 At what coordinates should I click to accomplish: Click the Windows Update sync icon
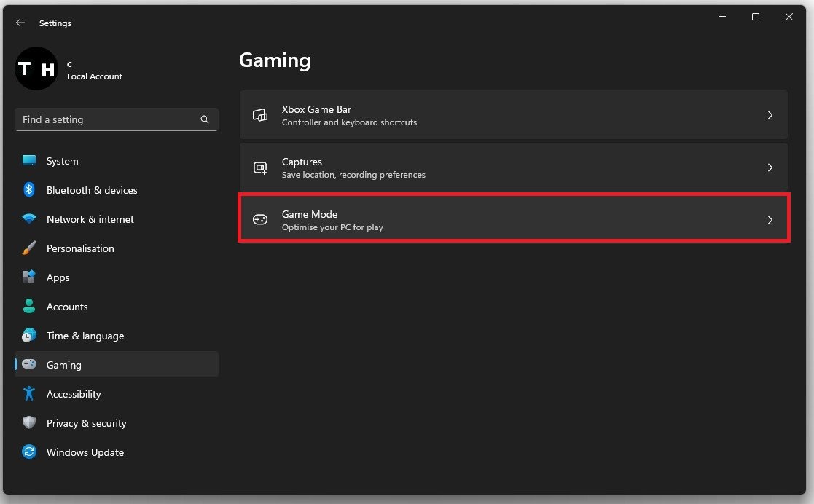coord(29,452)
